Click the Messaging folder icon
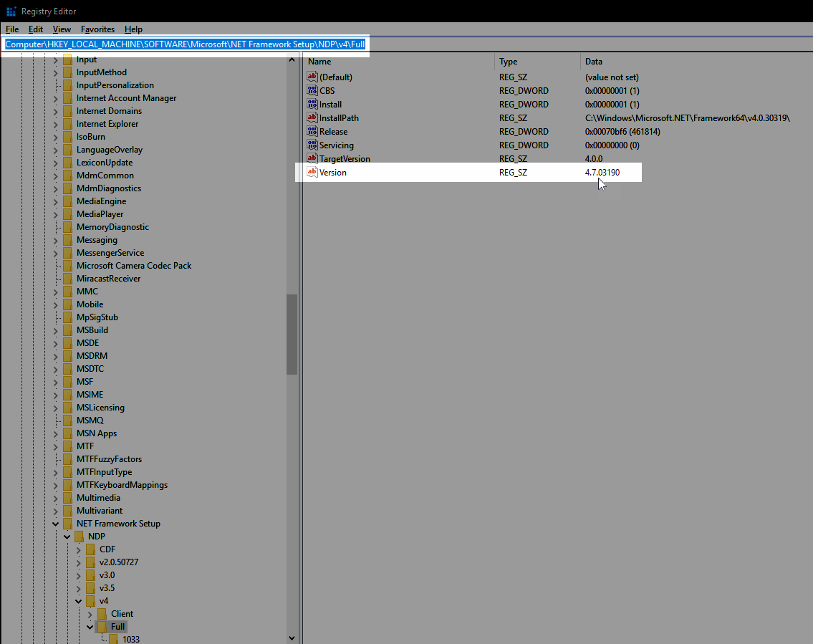Screen dimensions: 813x644 point(67,240)
